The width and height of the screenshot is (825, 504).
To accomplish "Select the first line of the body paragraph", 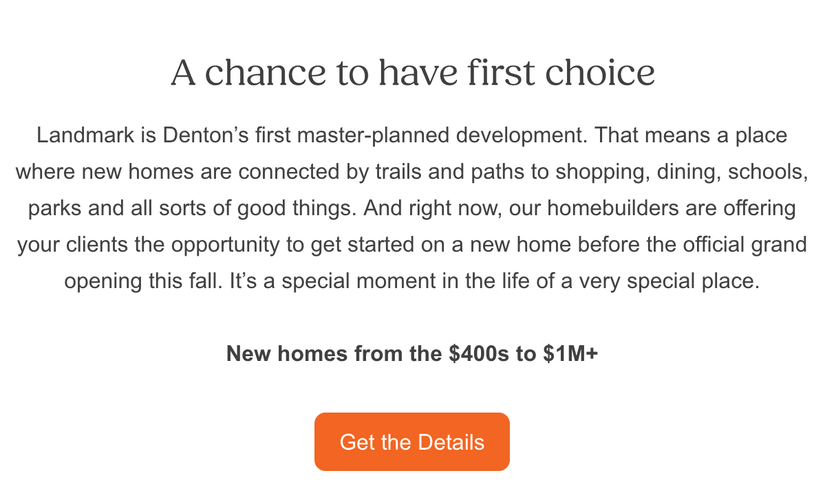I will (412, 135).
